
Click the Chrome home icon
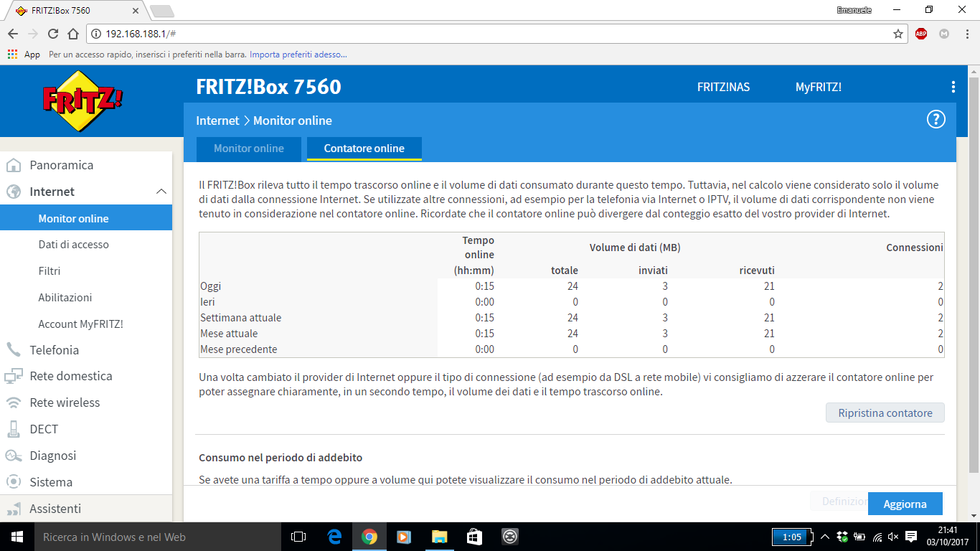coord(73,34)
